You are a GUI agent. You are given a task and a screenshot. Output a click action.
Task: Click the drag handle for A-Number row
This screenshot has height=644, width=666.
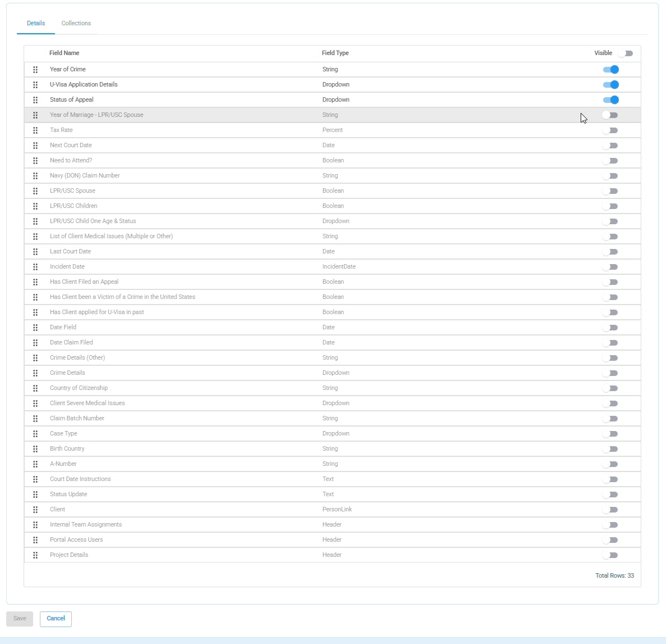click(35, 464)
